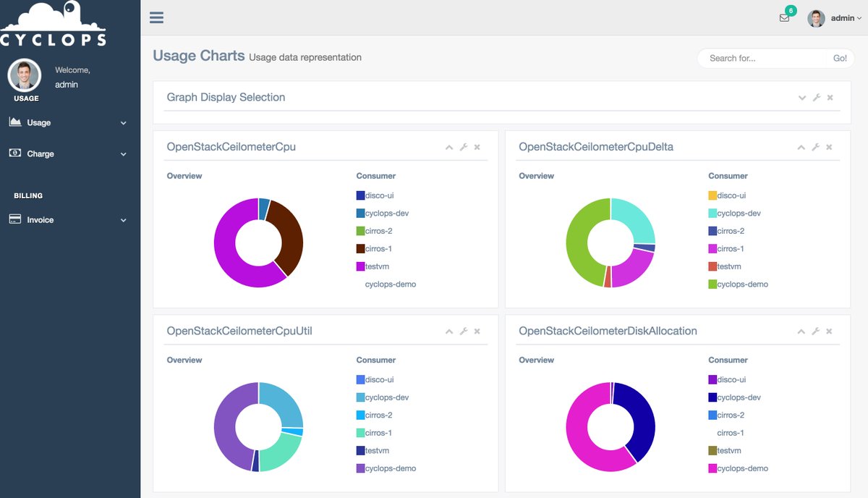Open OpenStackCeilometerCpuUtil wrench settings
Image resolution: width=868 pixels, height=498 pixels.
[464, 332]
